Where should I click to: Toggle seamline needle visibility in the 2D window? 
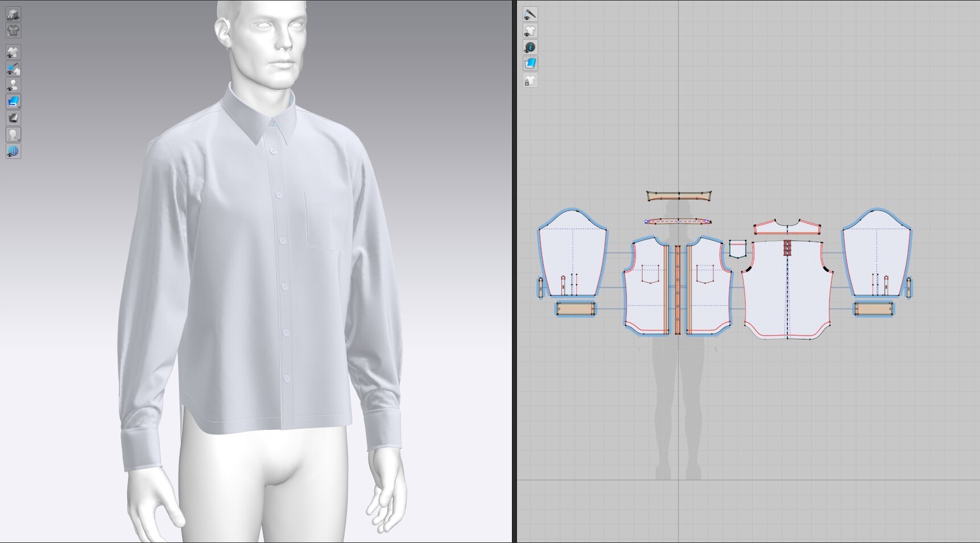point(530,14)
